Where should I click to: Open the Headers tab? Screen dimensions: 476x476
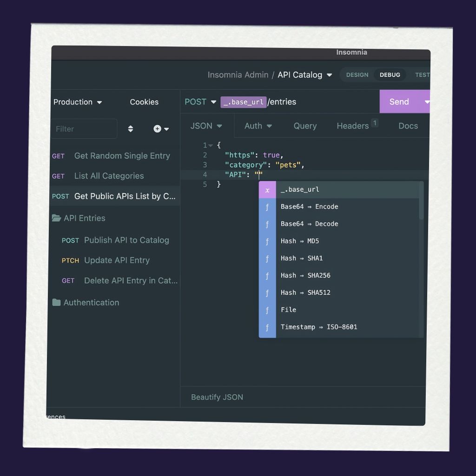coord(353,126)
